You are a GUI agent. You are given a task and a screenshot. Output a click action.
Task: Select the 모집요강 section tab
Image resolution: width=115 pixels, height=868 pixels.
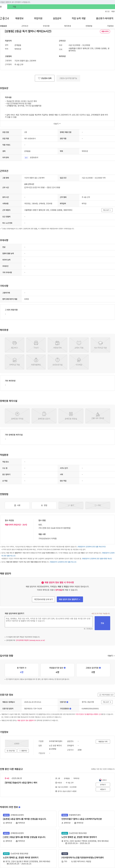pyautogui.click(x=3, y=26)
